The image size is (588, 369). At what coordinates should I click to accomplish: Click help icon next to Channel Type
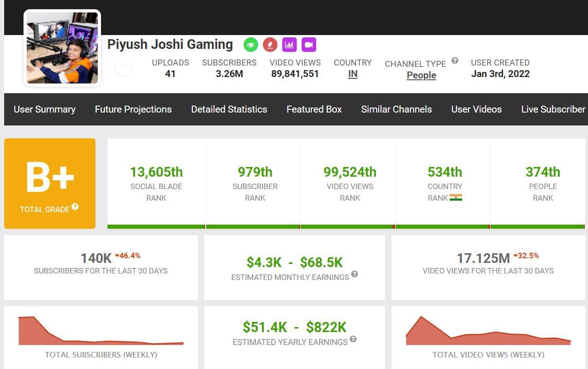coord(455,60)
